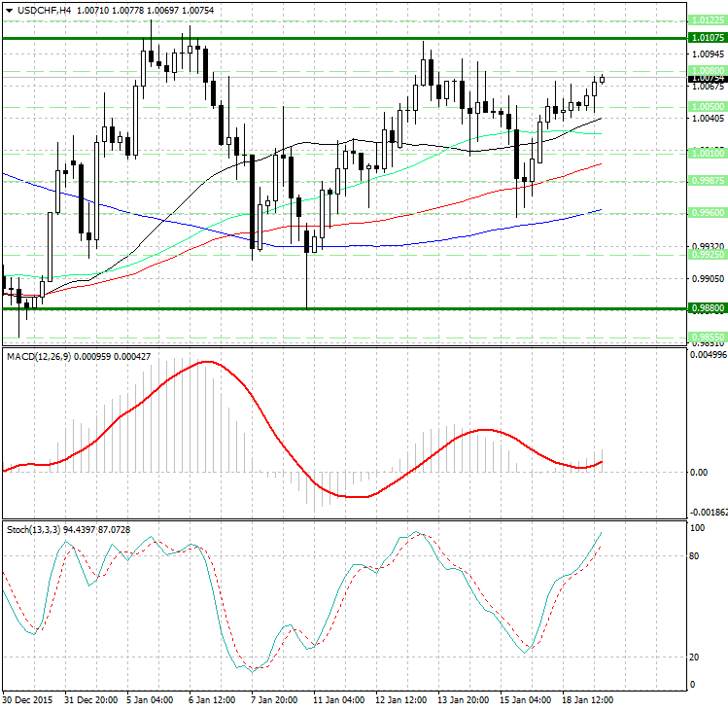Click the 1.00500 level price label

(x=706, y=106)
